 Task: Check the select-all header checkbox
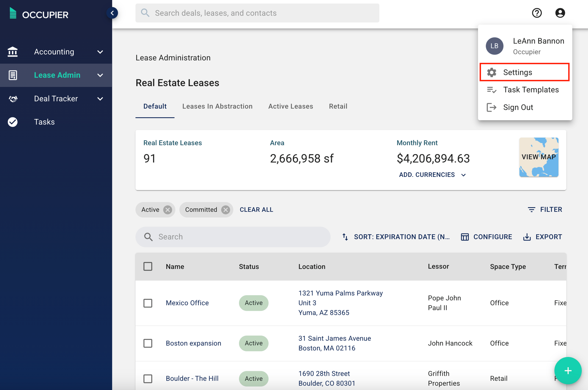click(x=148, y=266)
